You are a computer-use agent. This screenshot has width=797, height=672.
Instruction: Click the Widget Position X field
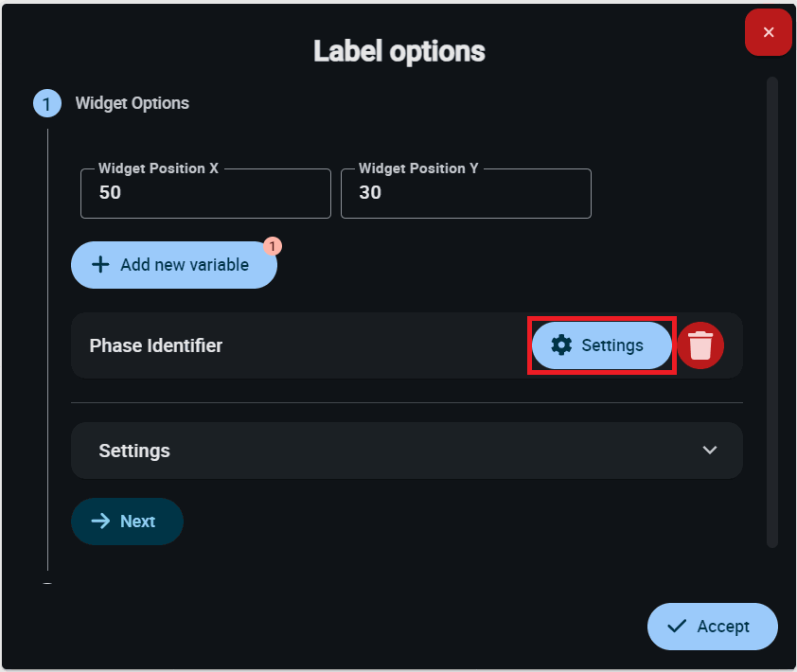pos(205,193)
